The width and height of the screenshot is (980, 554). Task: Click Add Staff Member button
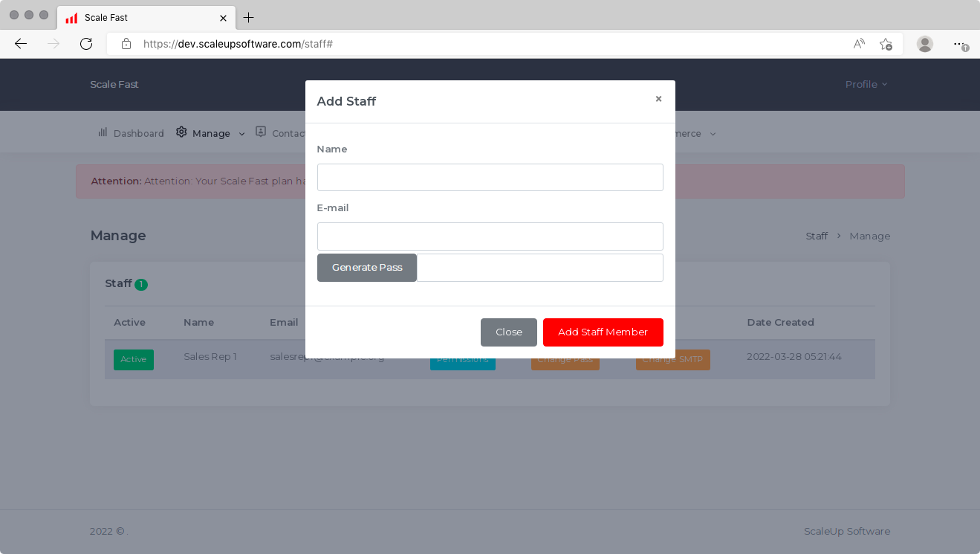pyautogui.click(x=603, y=332)
